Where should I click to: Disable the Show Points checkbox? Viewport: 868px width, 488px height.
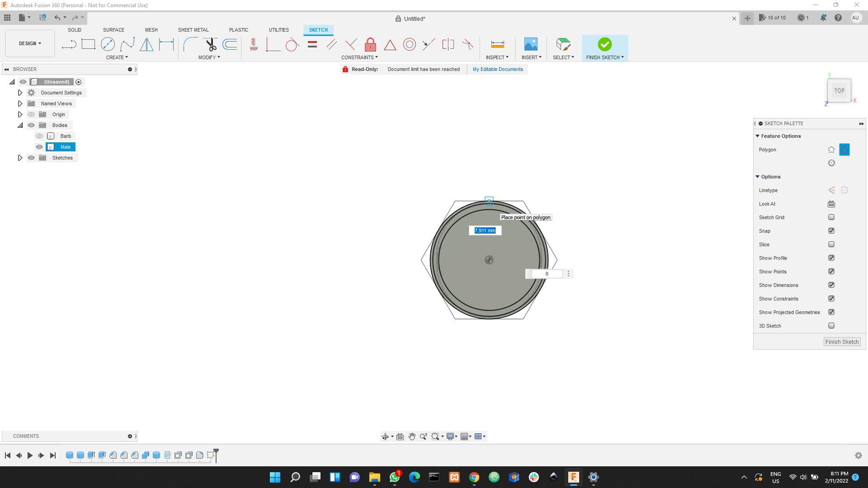pyautogui.click(x=831, y=271)
